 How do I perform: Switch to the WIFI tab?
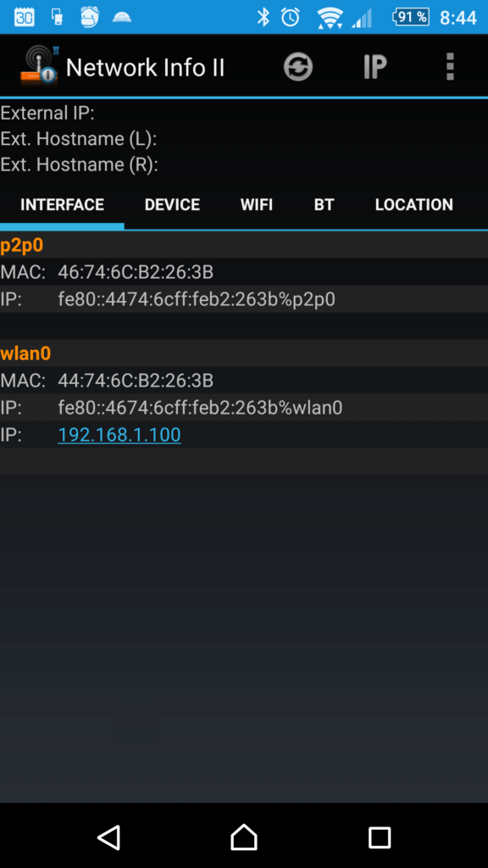pos(257,205)
